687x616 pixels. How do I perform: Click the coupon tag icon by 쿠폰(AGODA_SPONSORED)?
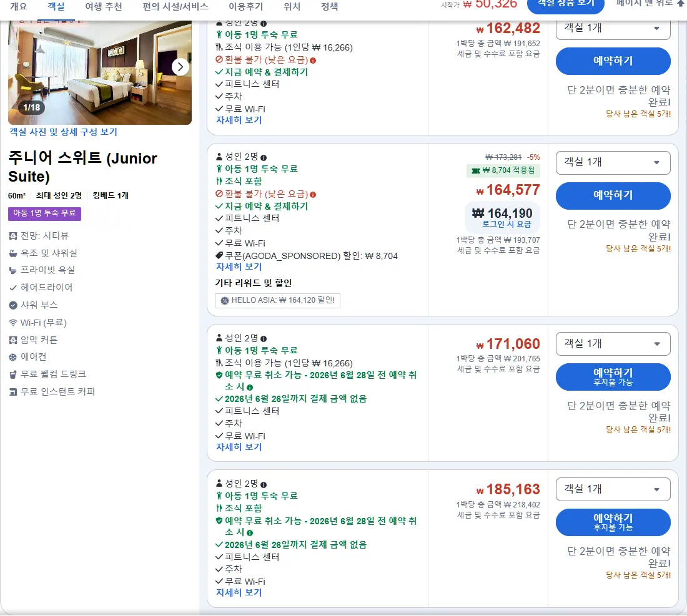point(219,255)
